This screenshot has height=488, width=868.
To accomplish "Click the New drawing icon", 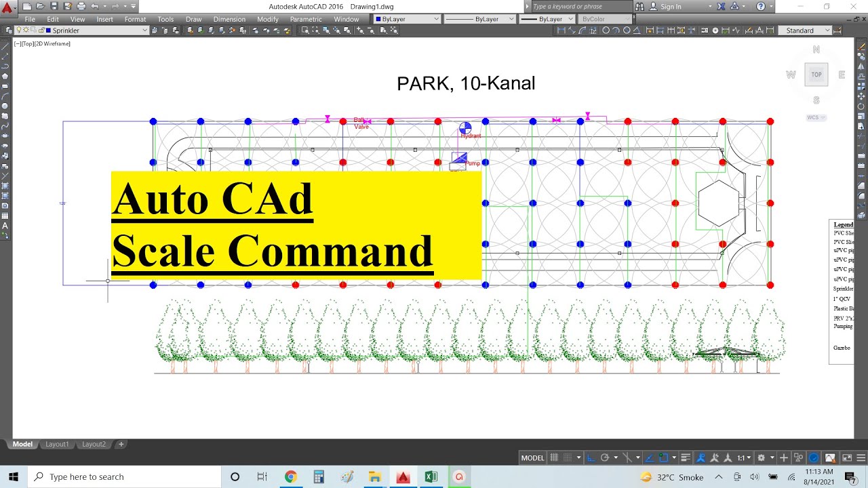I will (27, 6).
